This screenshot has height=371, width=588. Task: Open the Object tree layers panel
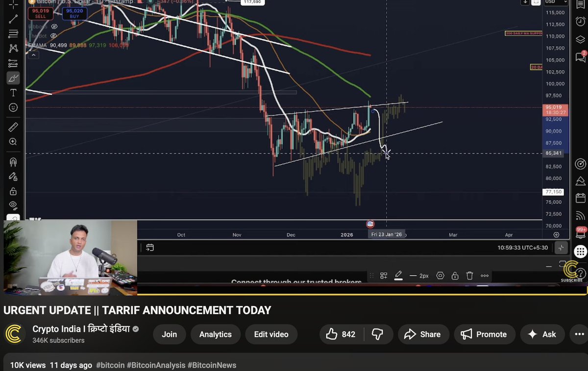581,39
